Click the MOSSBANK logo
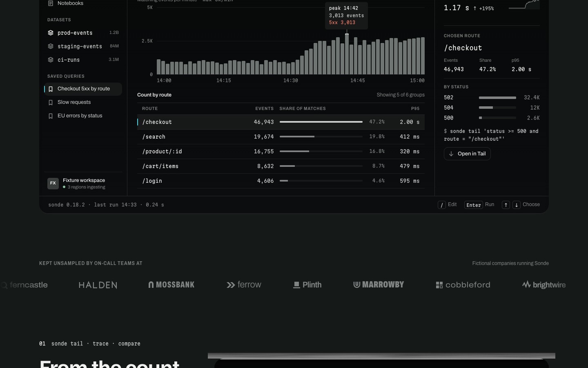 tap(171, 285)
